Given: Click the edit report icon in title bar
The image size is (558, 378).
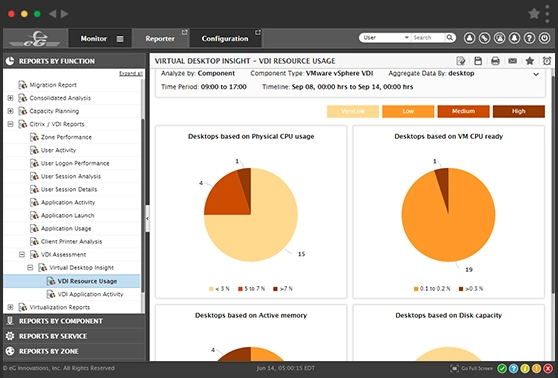Looking at the screenshot, I should coord(461,61).
